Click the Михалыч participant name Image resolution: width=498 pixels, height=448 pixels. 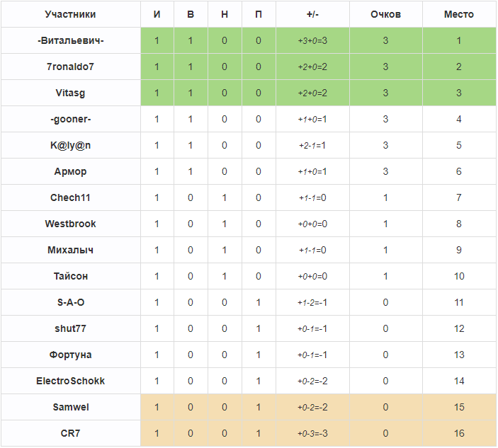[x=70, y=250]
